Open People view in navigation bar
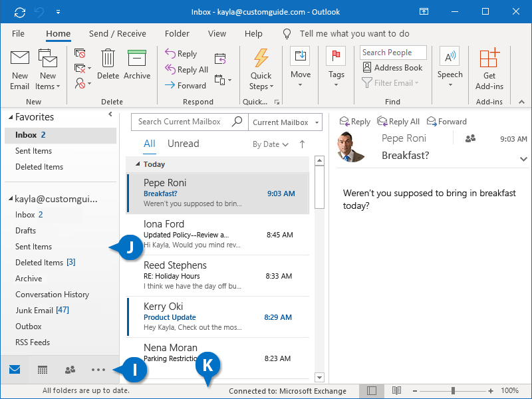532x399 pixels. [x=70, y=370]
